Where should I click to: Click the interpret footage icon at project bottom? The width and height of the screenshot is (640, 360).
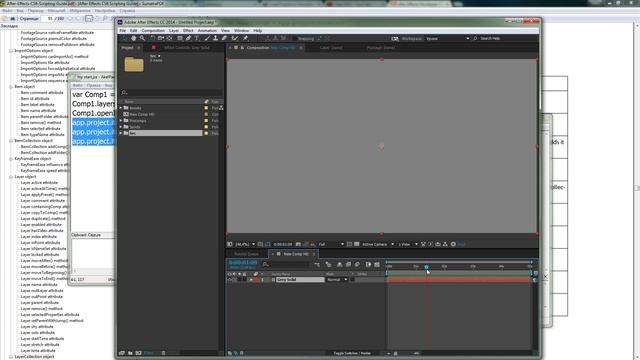pos(122,353)
